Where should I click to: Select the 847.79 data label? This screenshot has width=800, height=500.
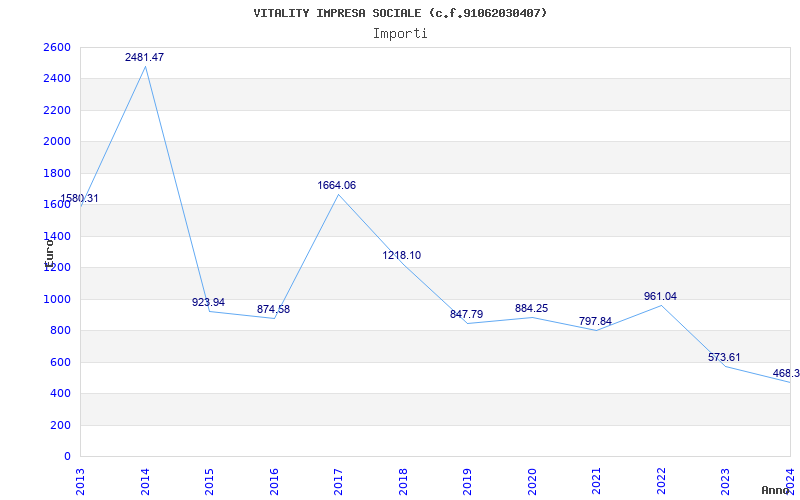[466, 314]
